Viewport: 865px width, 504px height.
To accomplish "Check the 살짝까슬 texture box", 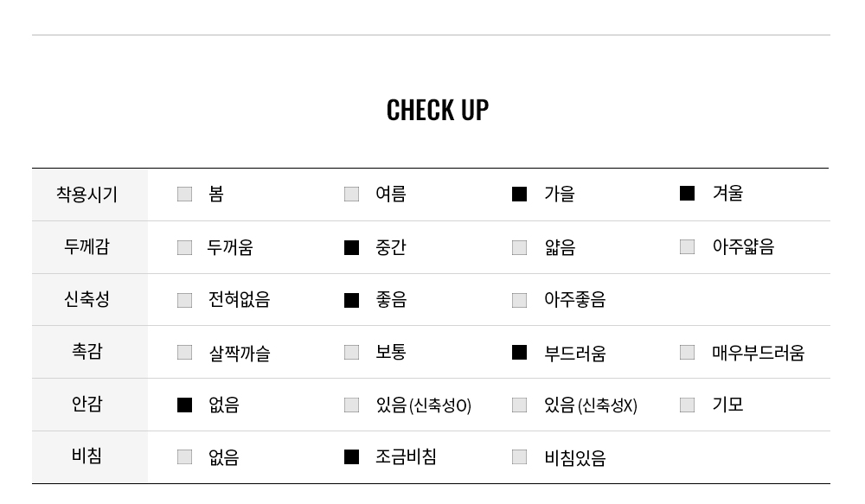I will coord(184,353).
